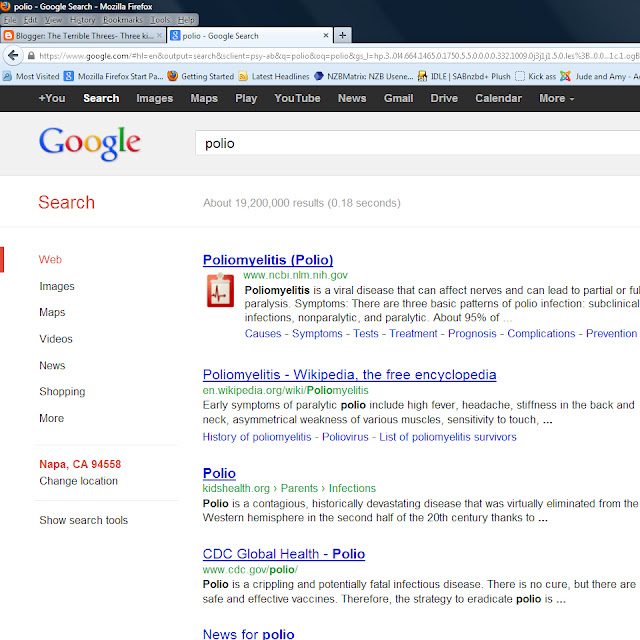Open Poliovirus link

pos(345,437)
